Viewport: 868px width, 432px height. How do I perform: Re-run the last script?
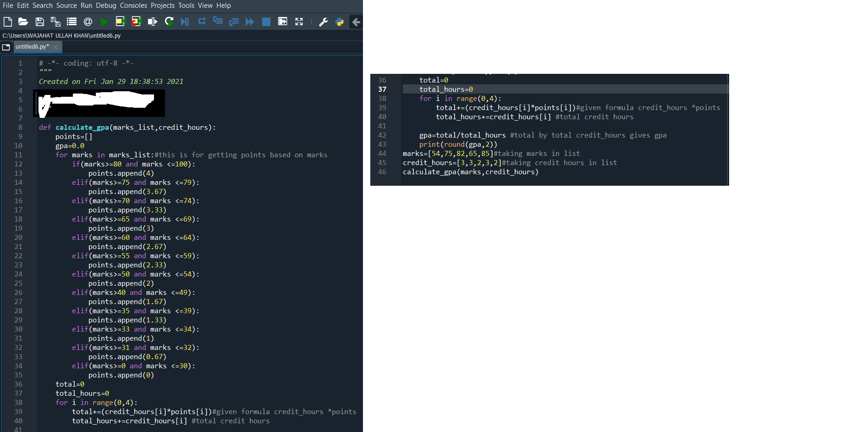(169, 22)
